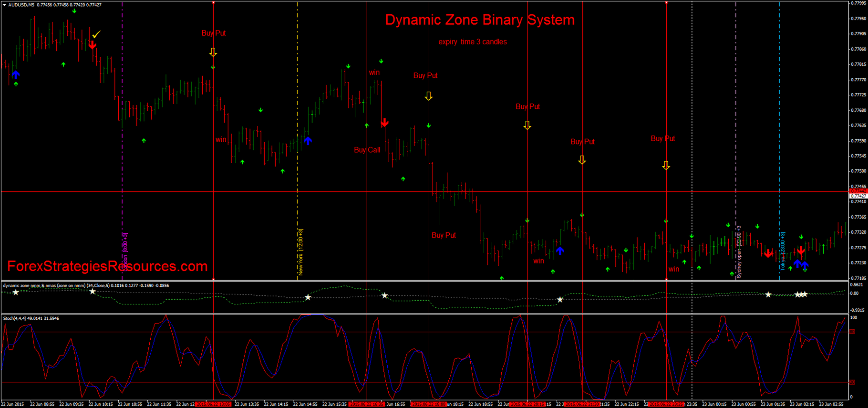
Task: Click the Tokyo [23:00 +3] session label
Action: point(783,251)
